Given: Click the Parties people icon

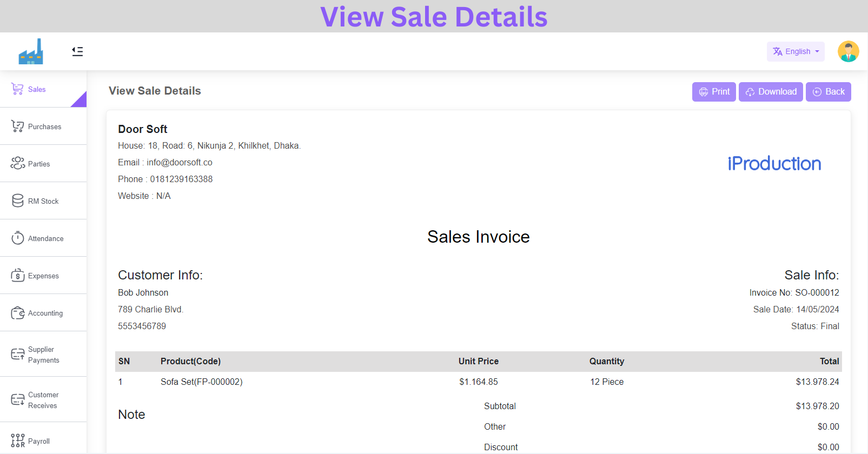Looking at the screenshot, I should click(x=17, y=164).
